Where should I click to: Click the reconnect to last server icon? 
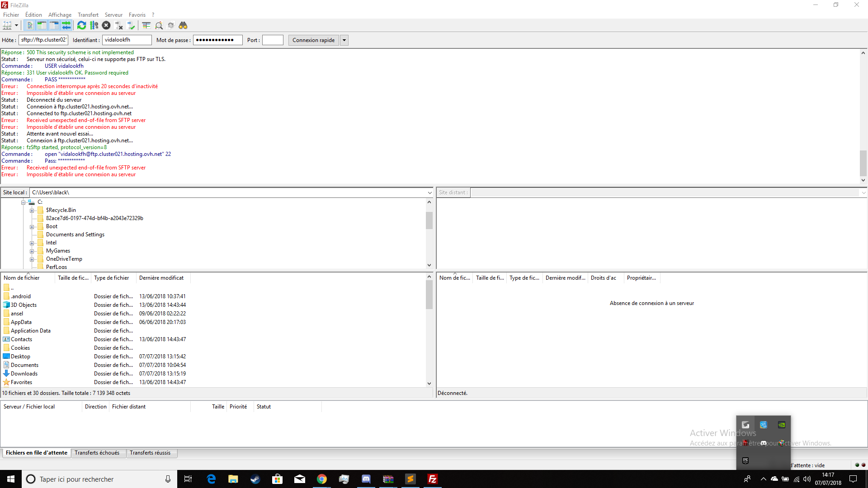click(x=131, y=25)
